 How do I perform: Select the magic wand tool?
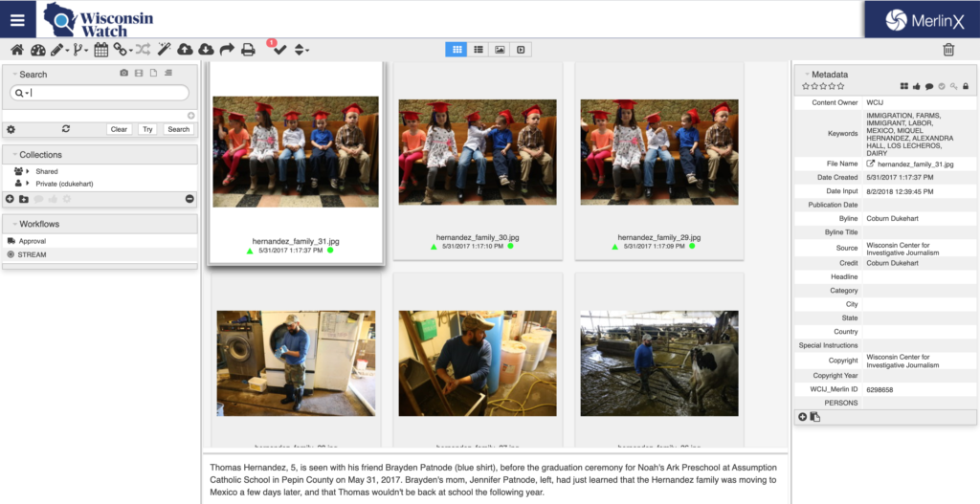165,50
